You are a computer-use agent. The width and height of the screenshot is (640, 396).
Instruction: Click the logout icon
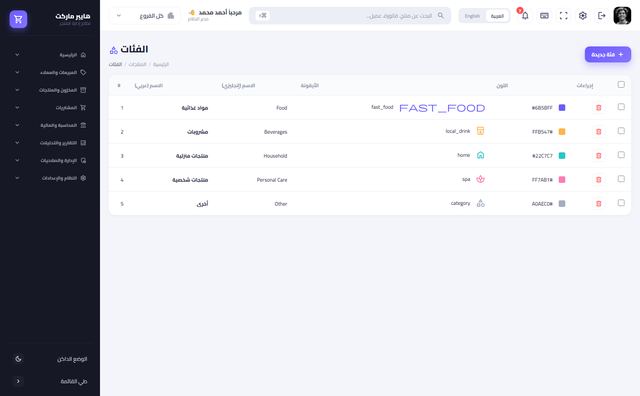point(602,16)
